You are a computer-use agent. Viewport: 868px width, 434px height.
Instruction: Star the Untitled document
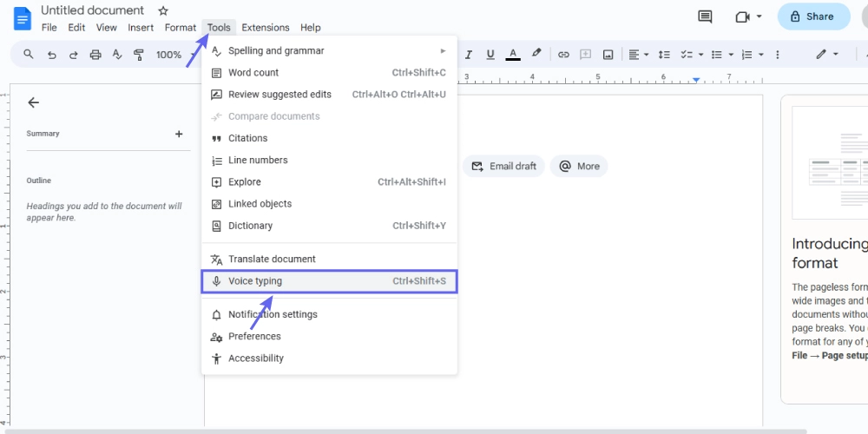(x=163, y=10)
